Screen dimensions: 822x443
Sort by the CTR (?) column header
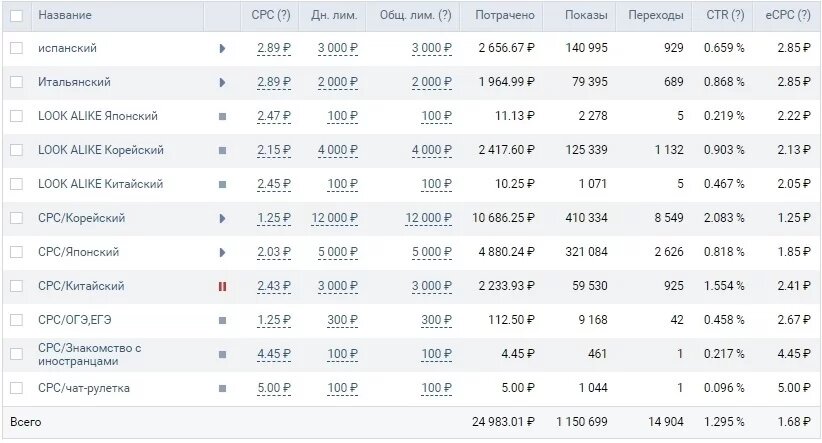[723, 16]
